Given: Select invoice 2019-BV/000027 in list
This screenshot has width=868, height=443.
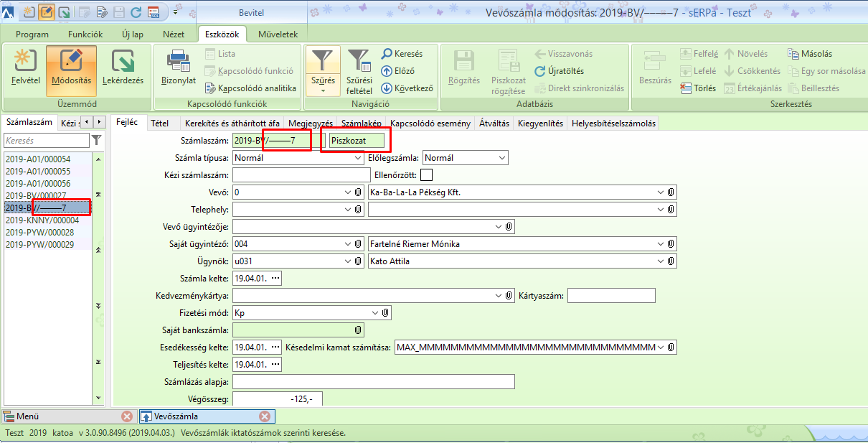Looking at the screenshot, I should (x=47, y=195).
